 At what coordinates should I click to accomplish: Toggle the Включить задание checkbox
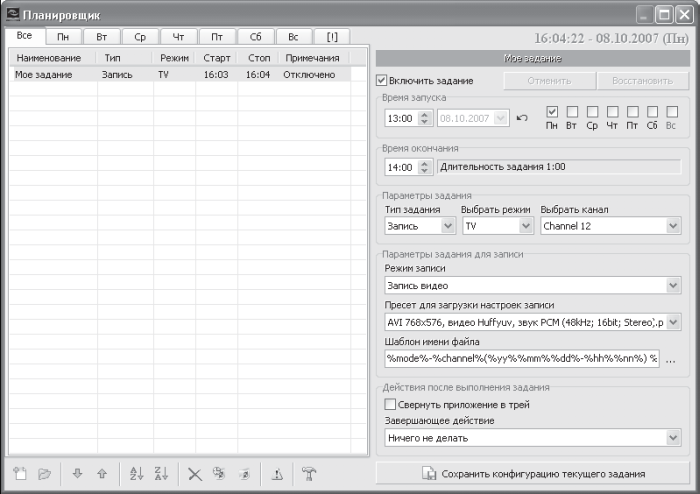click(x=381, y=80)
